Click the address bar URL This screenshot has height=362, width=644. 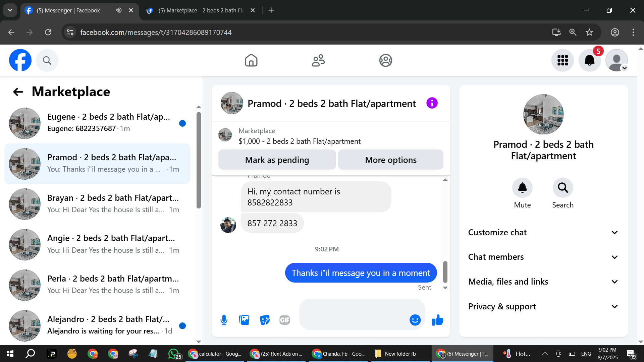pos(156,33)
